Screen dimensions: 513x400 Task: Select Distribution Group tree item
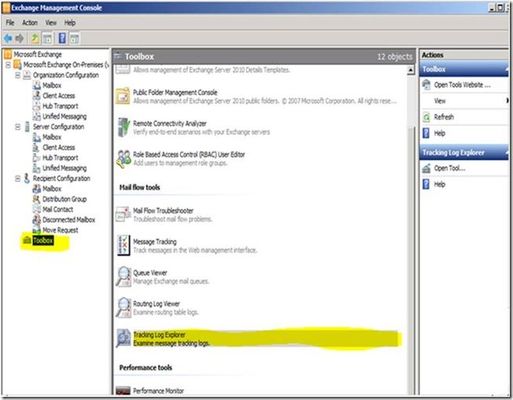(x=64, y=199)
